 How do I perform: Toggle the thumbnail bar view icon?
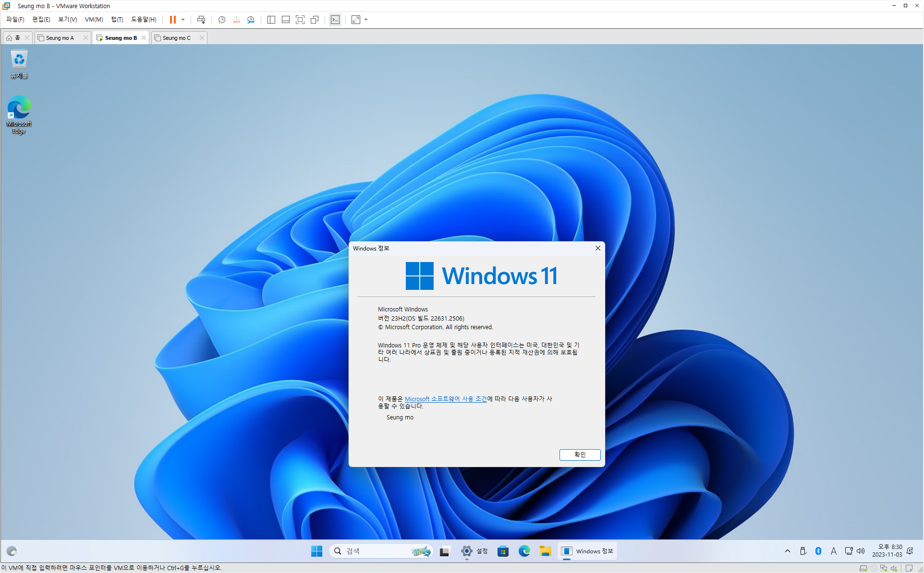285,20
